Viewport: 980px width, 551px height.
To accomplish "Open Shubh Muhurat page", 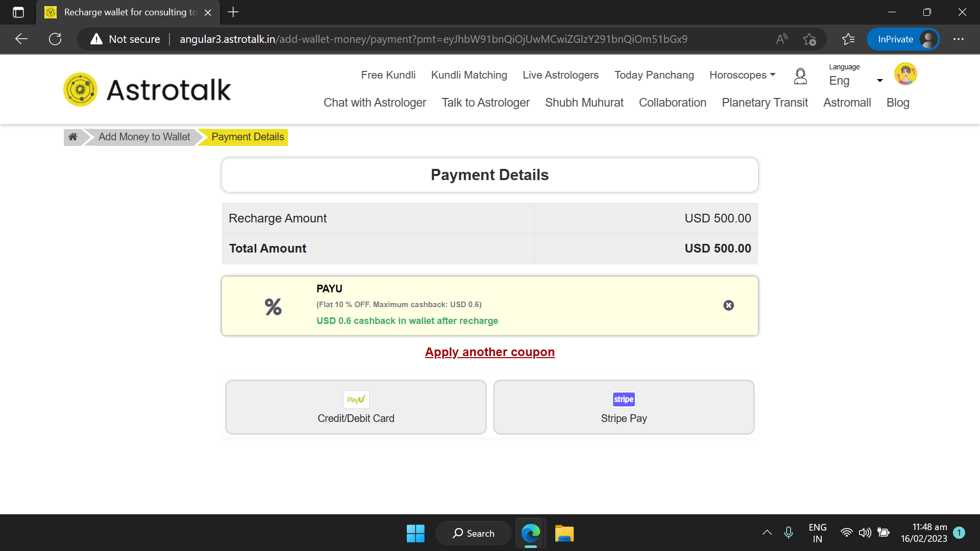I will pos(584,103).
